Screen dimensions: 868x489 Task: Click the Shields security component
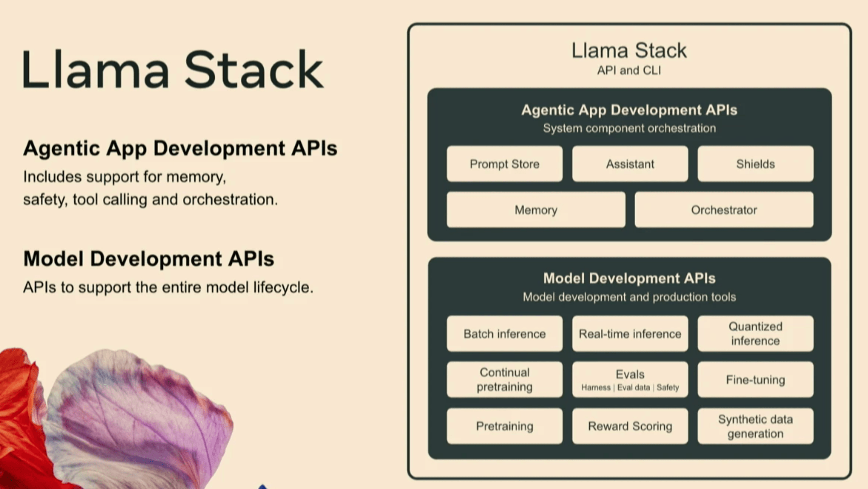(x=754, y=164)
